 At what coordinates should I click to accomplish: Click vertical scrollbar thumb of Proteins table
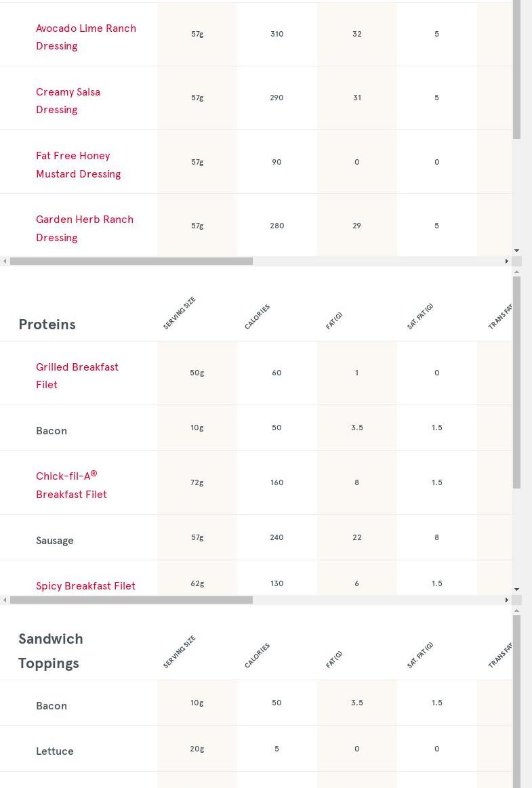[x=517, y=383]
